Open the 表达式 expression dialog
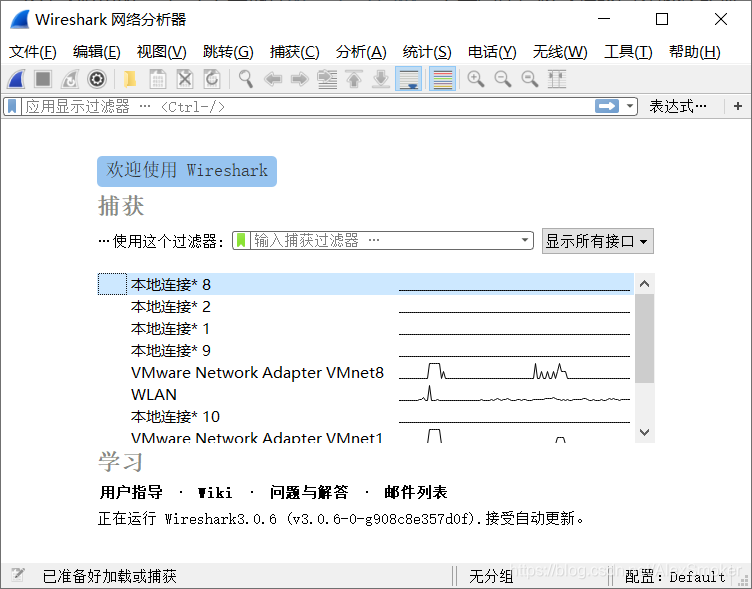 click(678, 106)
